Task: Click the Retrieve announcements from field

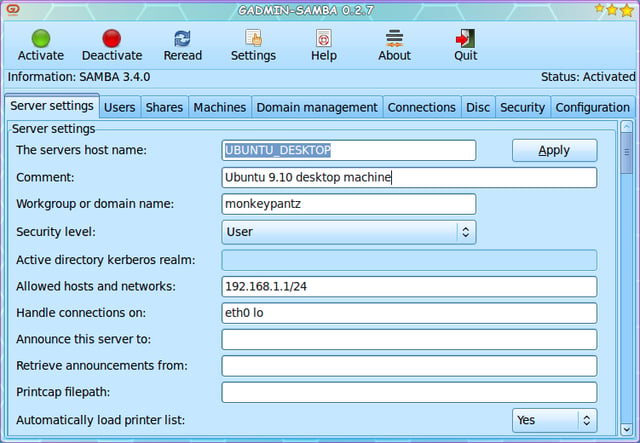Action: point(409,366)
